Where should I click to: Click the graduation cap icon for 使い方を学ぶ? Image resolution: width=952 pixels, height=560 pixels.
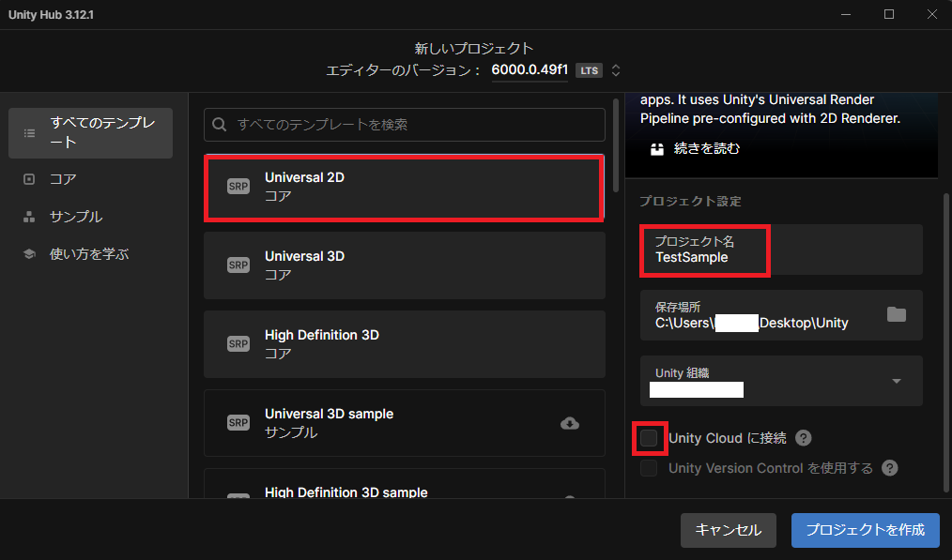(29, 254)
